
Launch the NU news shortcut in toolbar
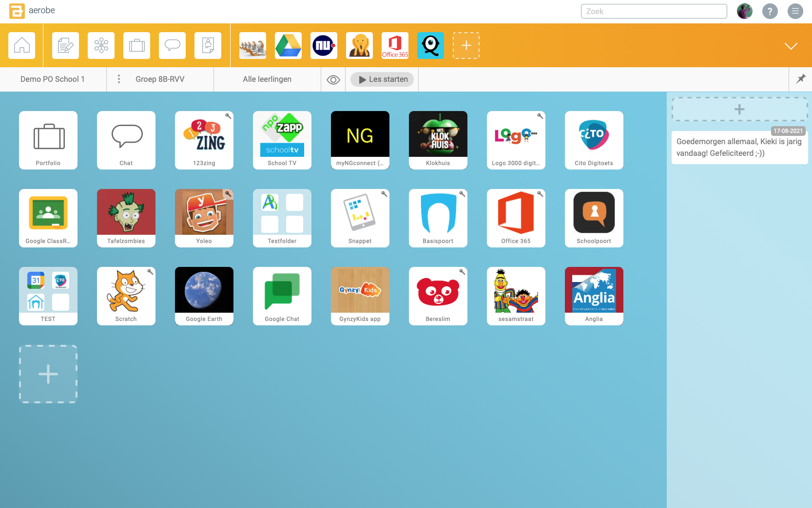pos(324,45)
